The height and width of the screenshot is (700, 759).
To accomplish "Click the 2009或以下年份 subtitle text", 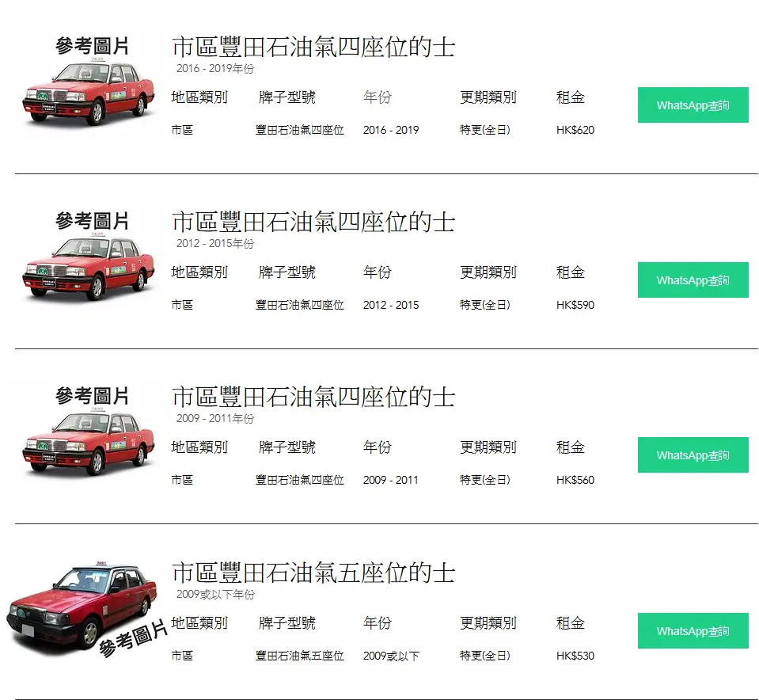I will coord(215,594).
